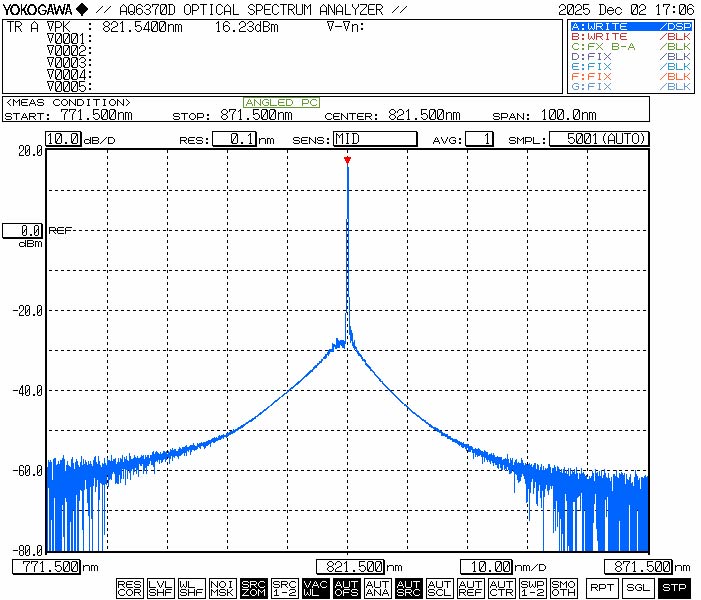The height and width of the screenshot is (600, 701).
Task: Click the AUT CTR auto center icon
Action: [x=501, y=588]
